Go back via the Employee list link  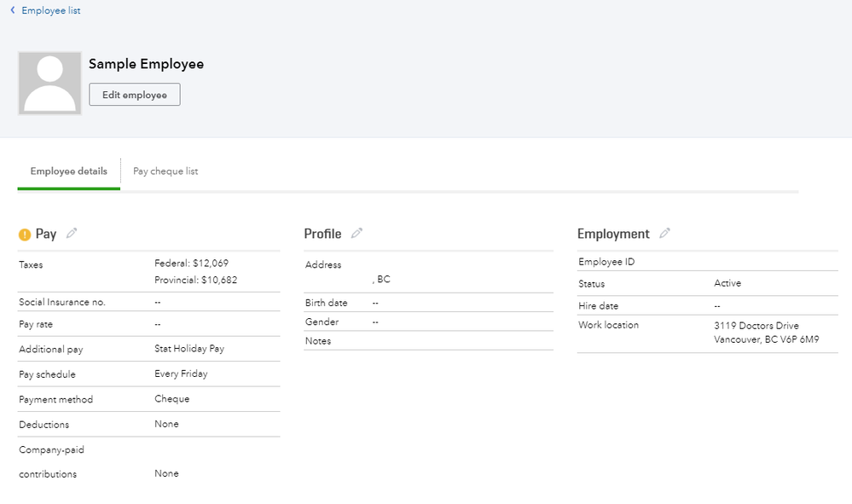[51, 10]
